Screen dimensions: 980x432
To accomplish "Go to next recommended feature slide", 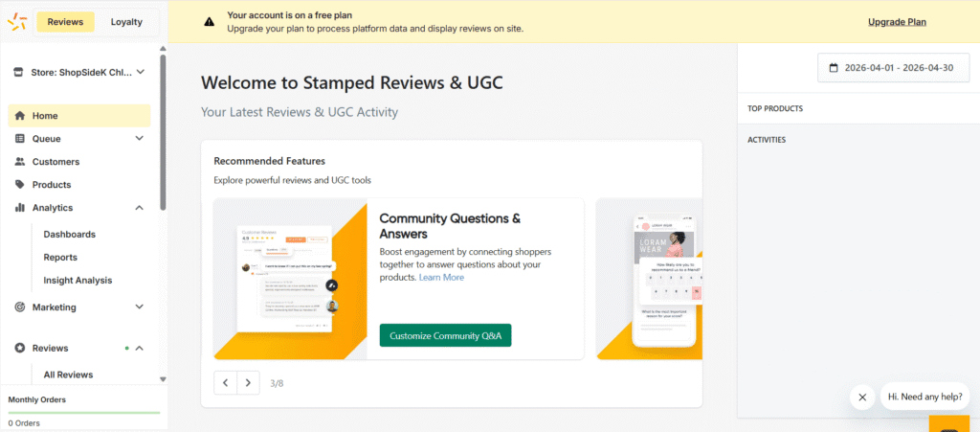I will (248, 383).
